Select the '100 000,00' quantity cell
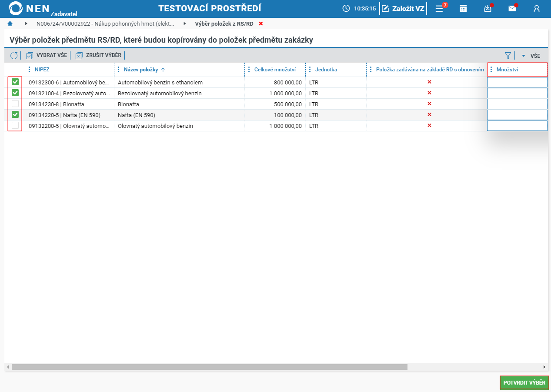551x392 pixels. [x=275, y=115]
